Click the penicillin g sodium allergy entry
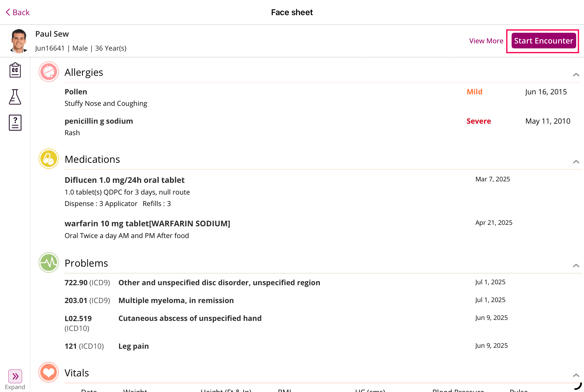The height and width of the screenshot is (392, 584). click(x=99, y=121)
